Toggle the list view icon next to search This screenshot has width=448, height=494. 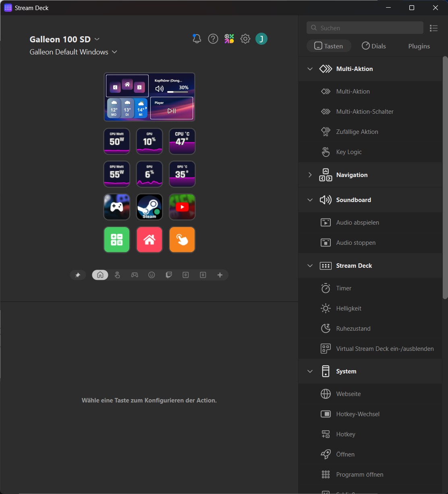click(x=433, y=28)
